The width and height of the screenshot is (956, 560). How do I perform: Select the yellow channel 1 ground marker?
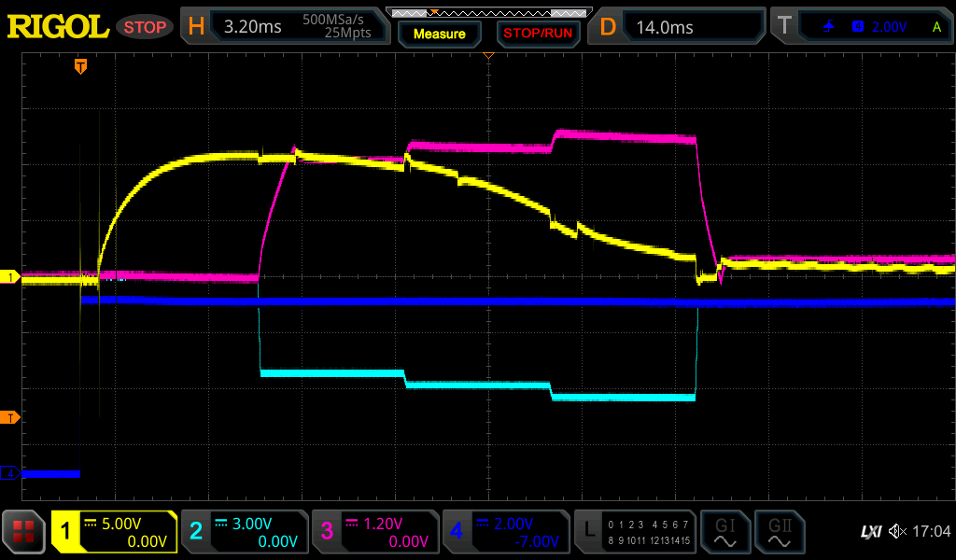pos(10,277)
